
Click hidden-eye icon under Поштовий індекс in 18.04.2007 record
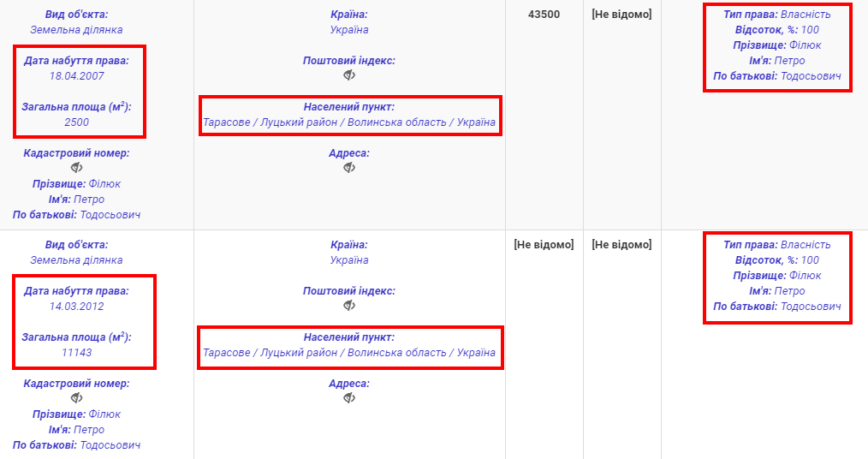tap(349, 75)
